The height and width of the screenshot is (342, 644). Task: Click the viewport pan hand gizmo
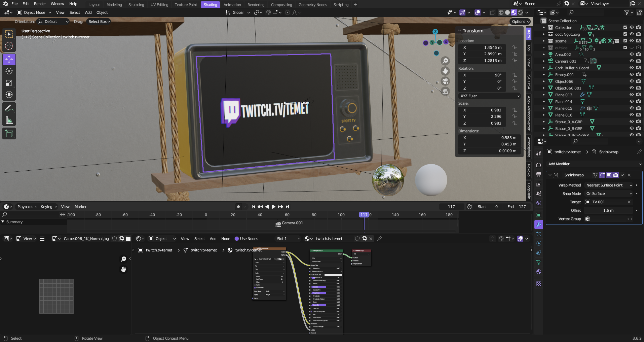(445, 71)
